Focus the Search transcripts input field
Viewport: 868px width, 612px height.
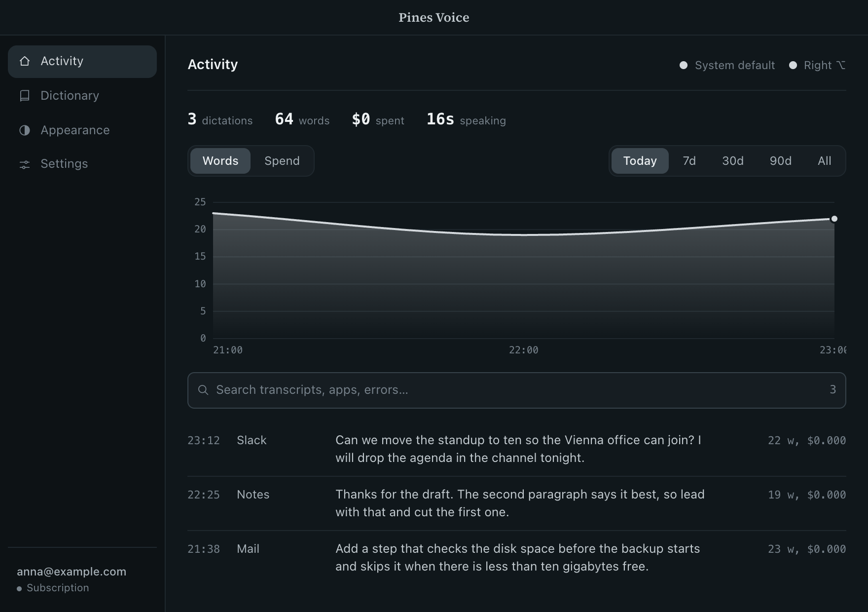click(x=517, y=390)
